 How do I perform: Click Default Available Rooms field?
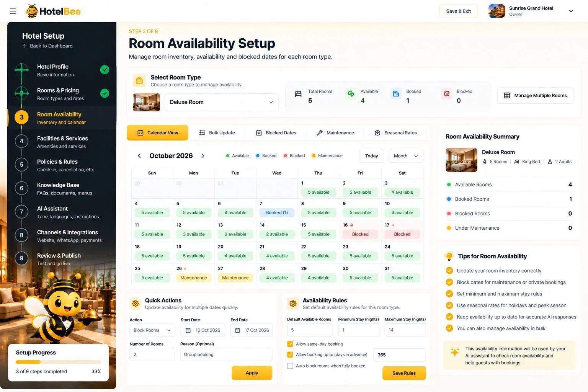310,330
